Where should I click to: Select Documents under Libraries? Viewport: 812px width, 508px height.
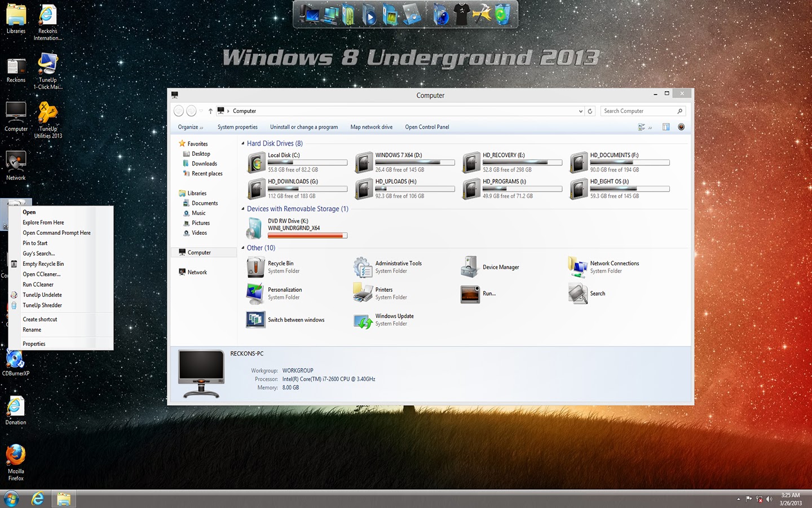[x=205, y=203]
